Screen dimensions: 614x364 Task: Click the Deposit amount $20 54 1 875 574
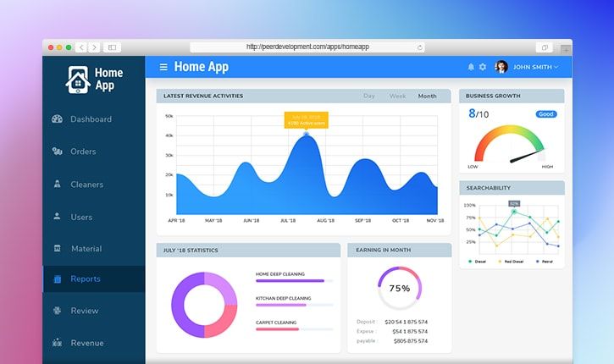[x=406, y=322]
